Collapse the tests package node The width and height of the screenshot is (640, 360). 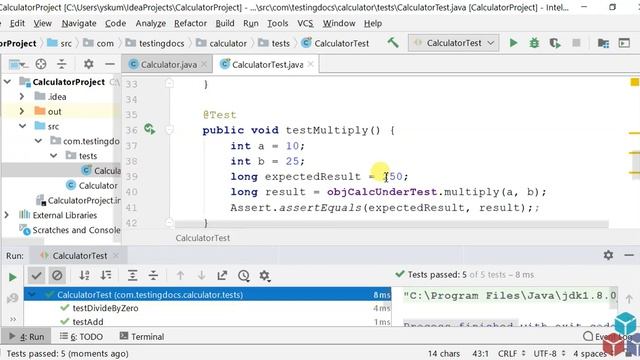click(53, 156)
